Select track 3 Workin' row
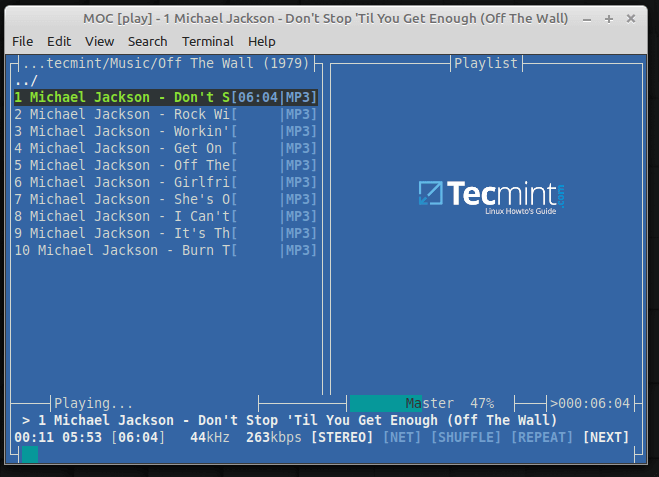The width and height of the screenshot is (659, 477). tap(166, 132)
